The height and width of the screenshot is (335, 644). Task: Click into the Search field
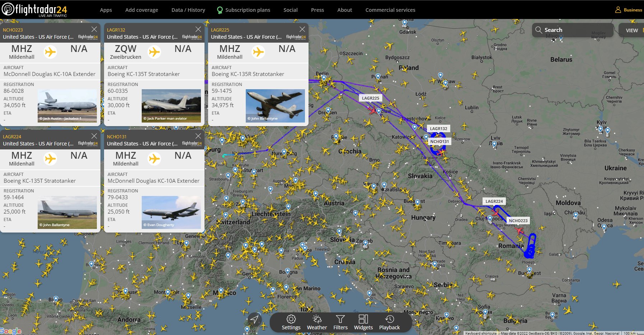coord(573,30)
